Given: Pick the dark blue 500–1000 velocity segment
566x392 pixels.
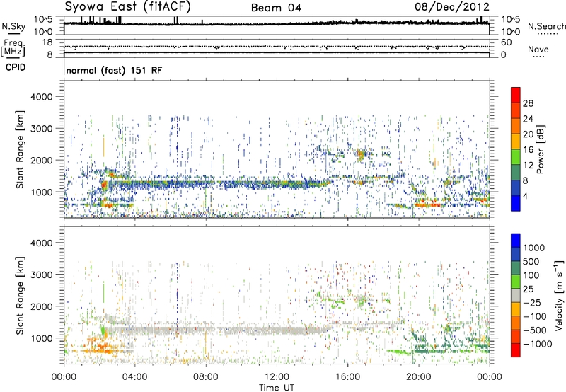Looking at the screenshot, I should click(516, 255).
